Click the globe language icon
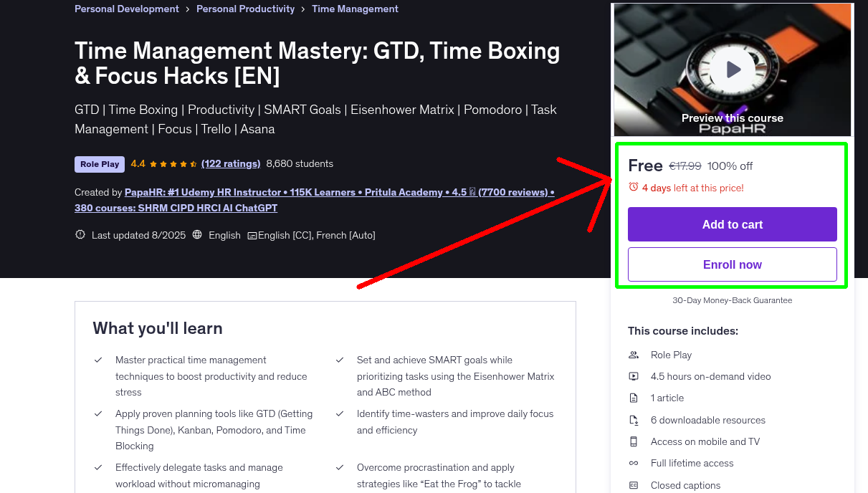The width and height of the screenshot is (868, 493). [x=197, y=235]
